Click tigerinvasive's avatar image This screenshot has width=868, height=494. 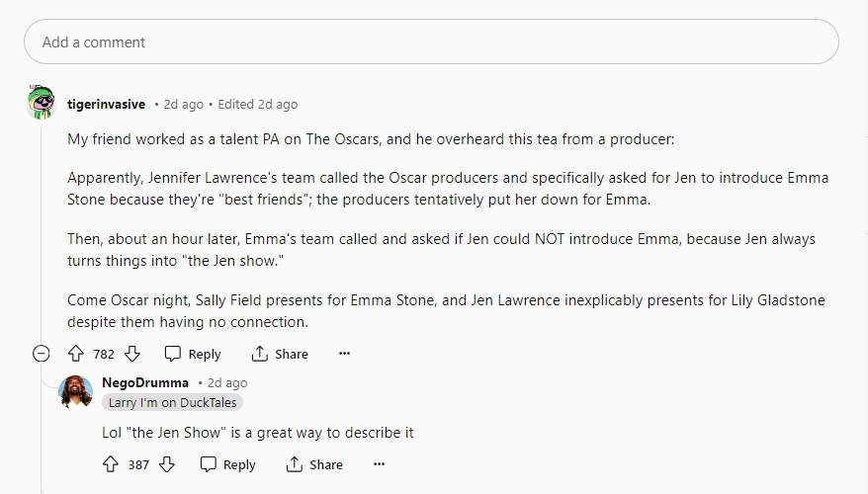pos(42,103)
